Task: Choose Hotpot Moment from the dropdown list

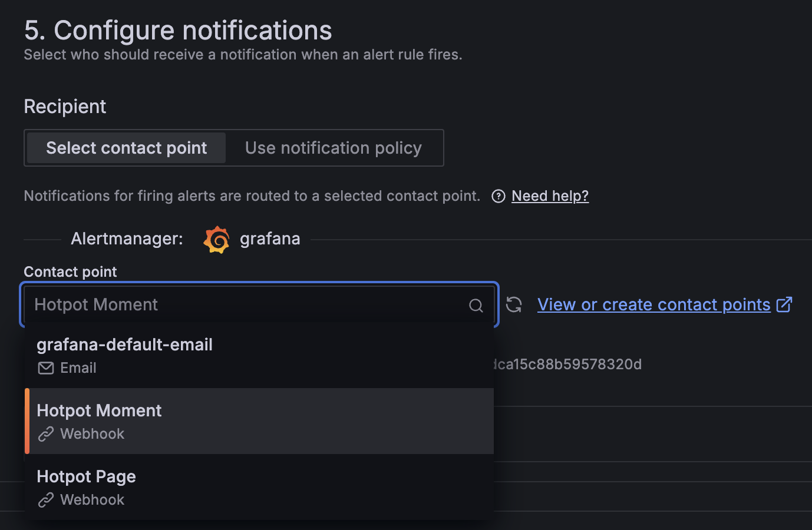Action: (259, 421)
